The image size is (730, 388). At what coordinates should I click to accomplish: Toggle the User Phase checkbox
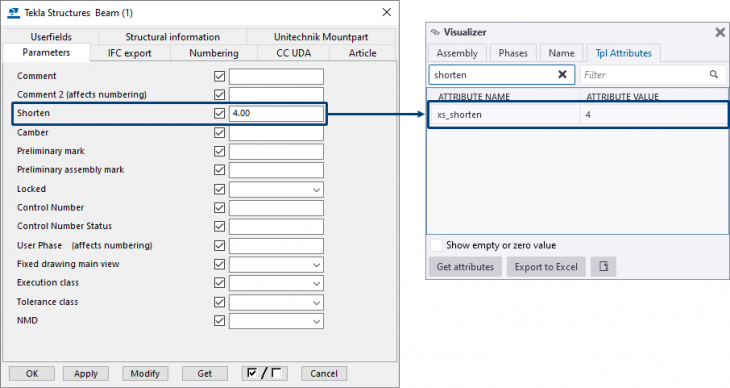pyautogui.click(x=219, y=245)
